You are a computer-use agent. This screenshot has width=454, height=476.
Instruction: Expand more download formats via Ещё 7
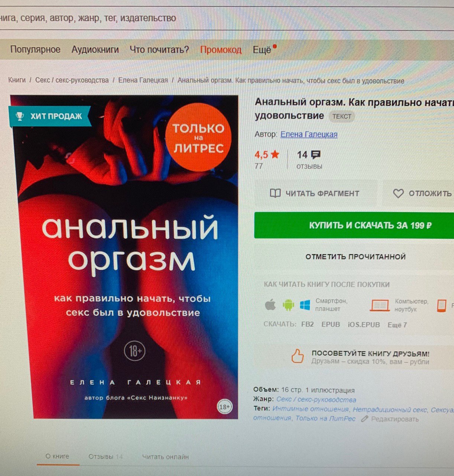point(397,325)
